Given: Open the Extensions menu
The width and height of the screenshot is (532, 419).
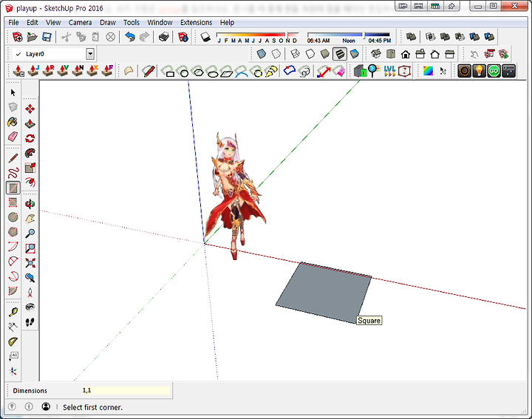Looking at the screenshot, I should click(x=196, y=22).
